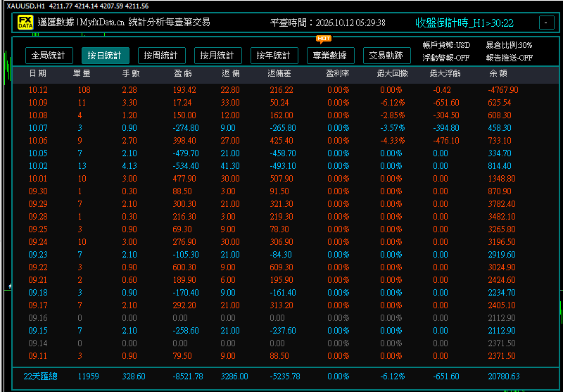Click the 10.02 date cell
Viewport: 563px width, 392px height.
click(38, 166)
